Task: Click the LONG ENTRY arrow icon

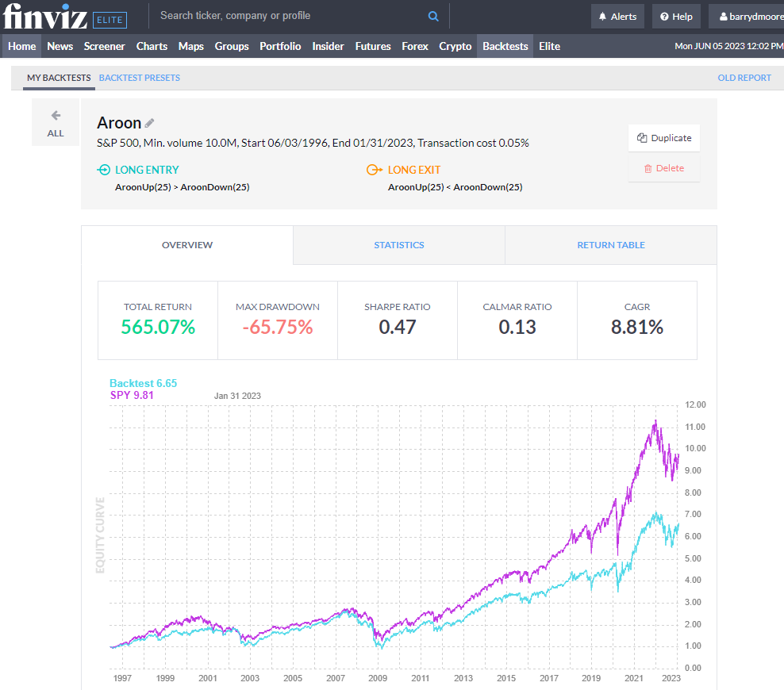Action: coord(104,170)
